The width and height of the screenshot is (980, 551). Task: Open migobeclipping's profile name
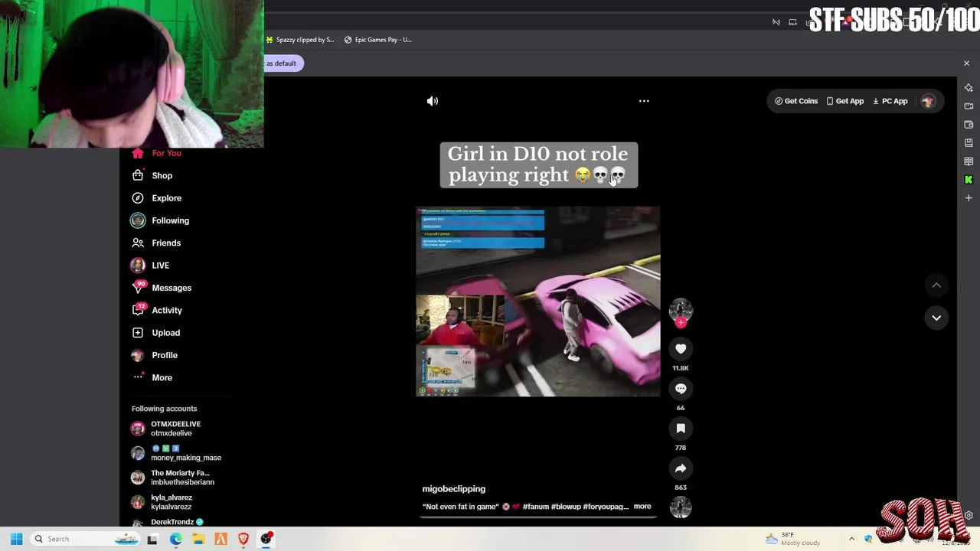454,489
